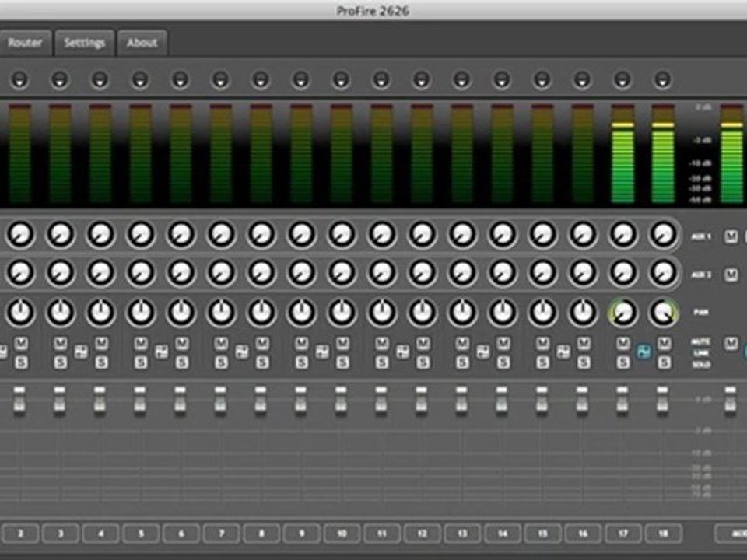Click the channel 17 level meter
The image size is (747, 560).
(x=622, y=153)
